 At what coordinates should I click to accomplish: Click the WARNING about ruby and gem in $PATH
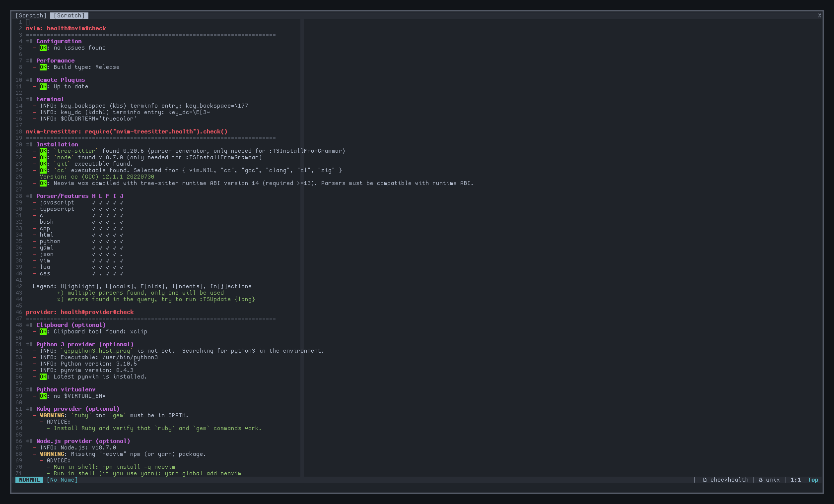point(111,415)
